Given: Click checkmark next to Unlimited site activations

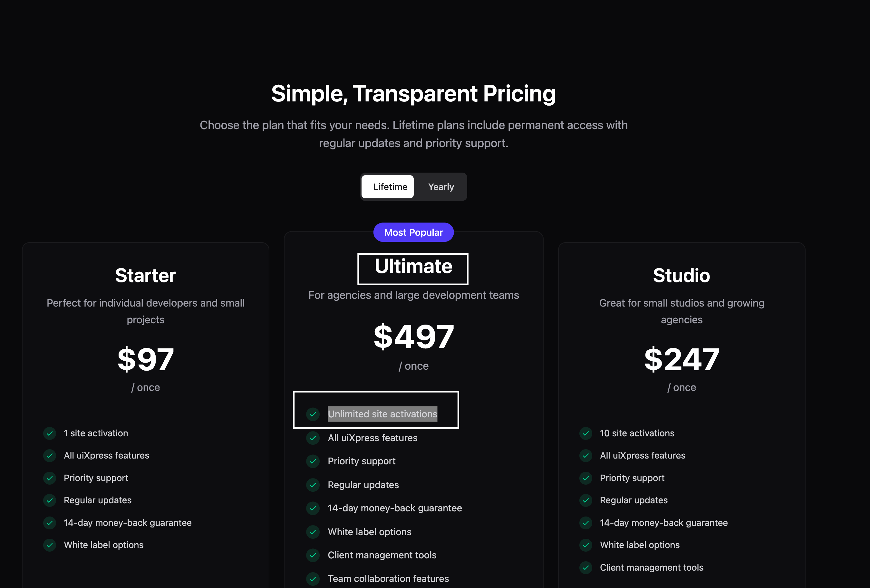Looking at the screenshot, I should [313, 414].
